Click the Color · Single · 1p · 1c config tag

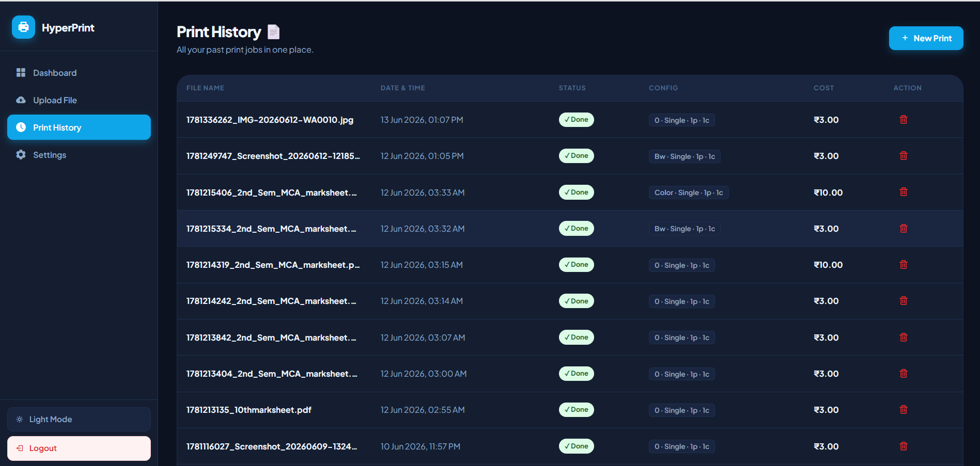pos(689,192)
